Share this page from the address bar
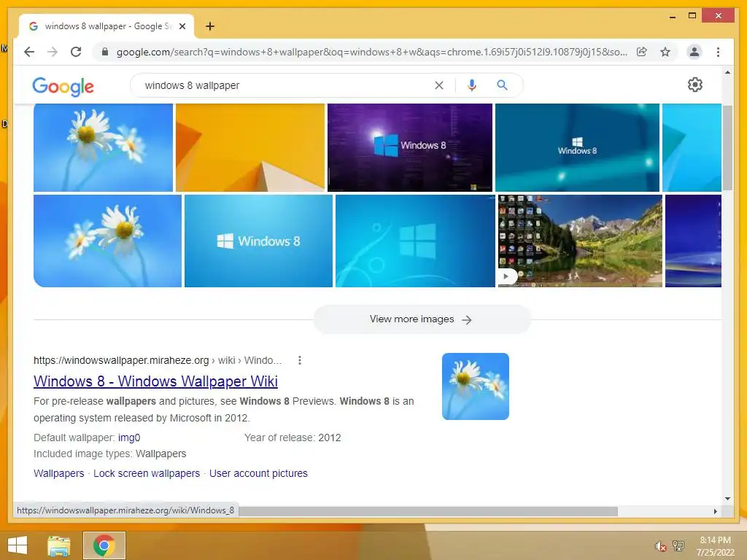The image size is (747, 560). coord(642,52)
